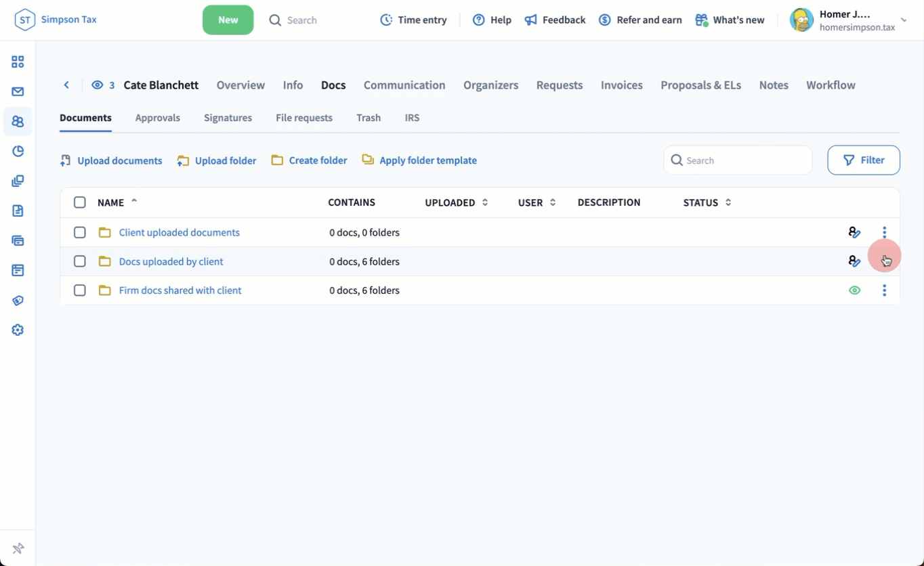
Task: Open the settings gear icon in sidebar
Action: 18,330
